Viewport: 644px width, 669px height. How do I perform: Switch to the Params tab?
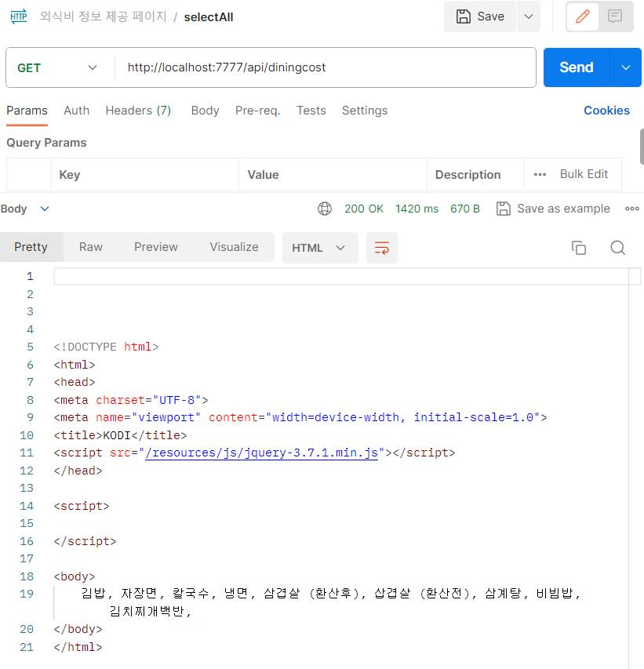[x=27, y=111]
